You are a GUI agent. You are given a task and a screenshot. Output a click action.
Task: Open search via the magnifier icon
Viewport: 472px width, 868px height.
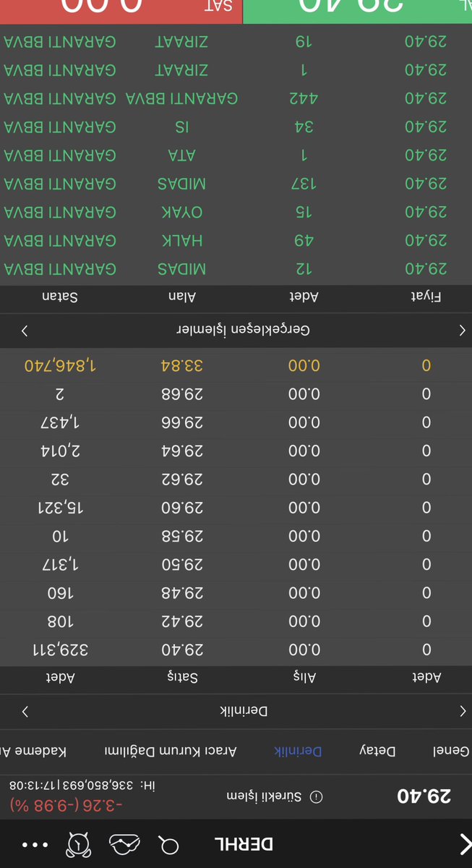tap(169, 843)
